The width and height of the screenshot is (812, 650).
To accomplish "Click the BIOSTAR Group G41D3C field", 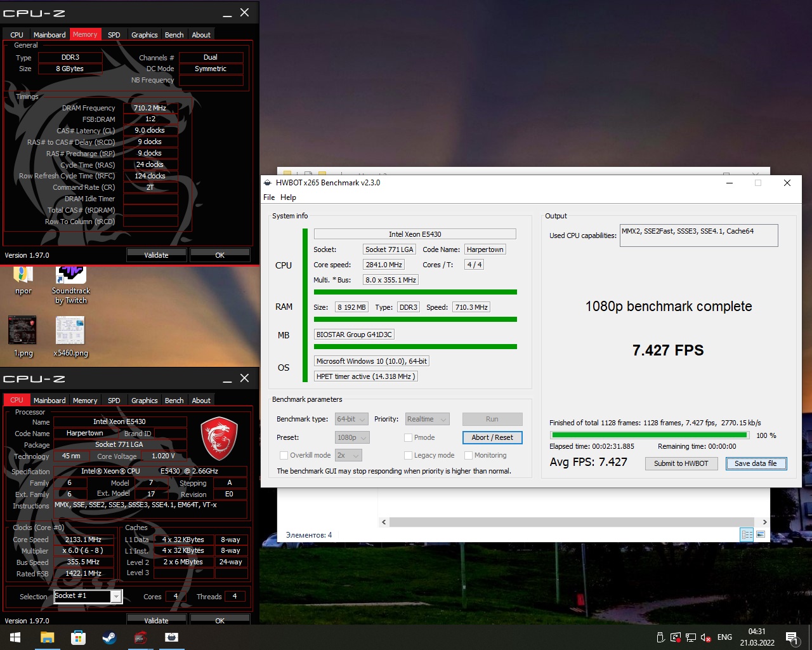I will coord(354,335).
